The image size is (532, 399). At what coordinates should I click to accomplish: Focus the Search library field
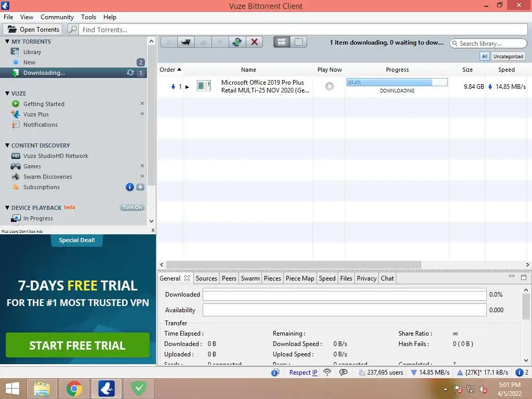coord(488,44)
